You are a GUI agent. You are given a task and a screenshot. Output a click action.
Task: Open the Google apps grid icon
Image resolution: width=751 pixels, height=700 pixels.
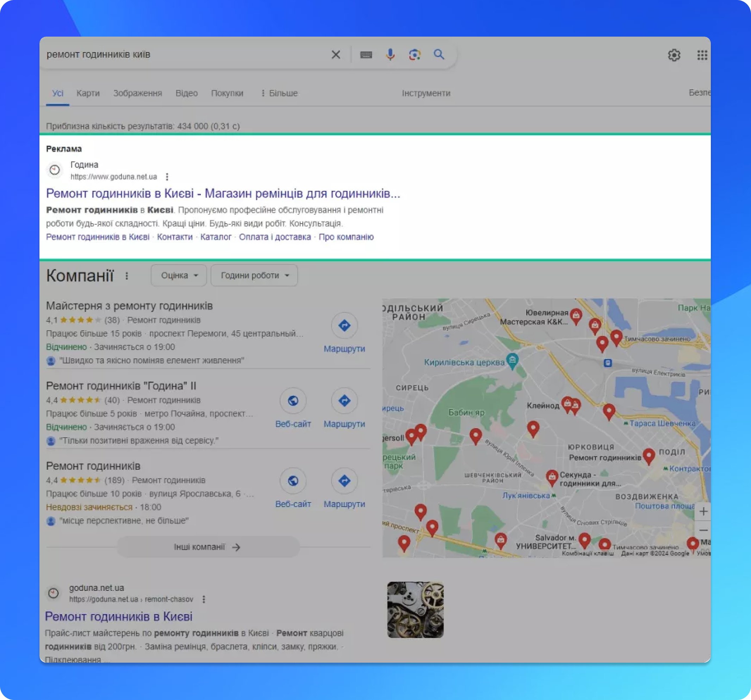[x=702, y=55]
